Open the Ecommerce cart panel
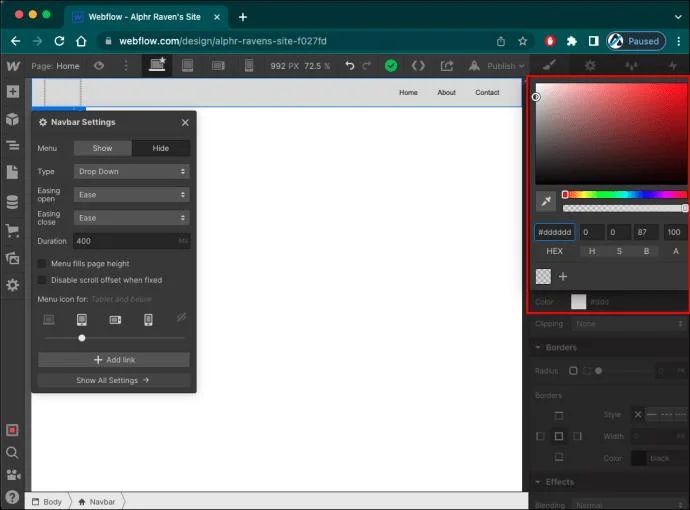 (x=12, y=230)
